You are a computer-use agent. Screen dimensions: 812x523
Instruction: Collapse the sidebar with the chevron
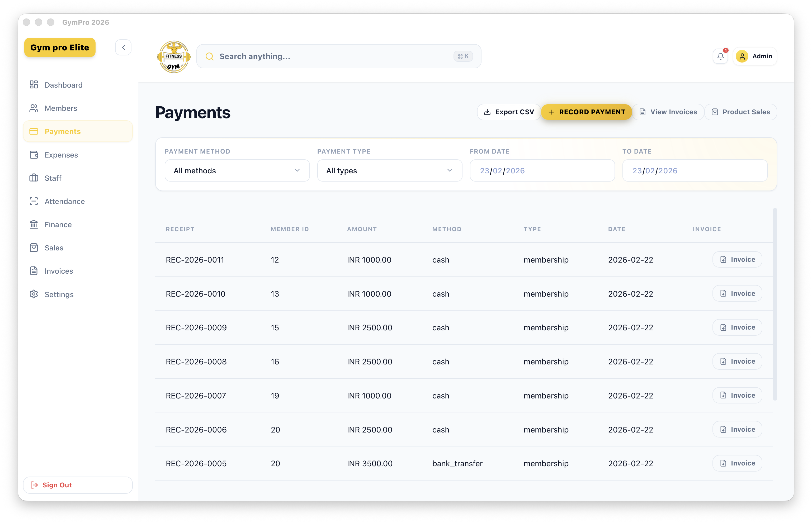pos(123,47)
